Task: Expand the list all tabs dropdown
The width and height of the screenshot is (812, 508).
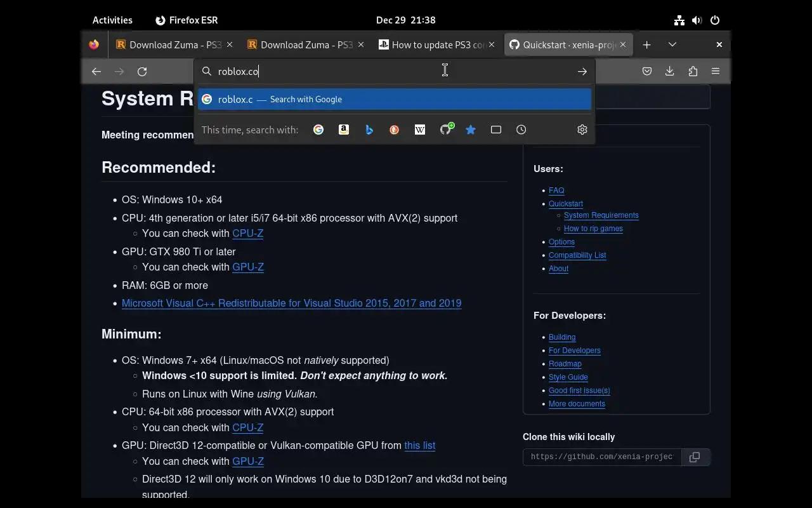Action: point(672,44)
